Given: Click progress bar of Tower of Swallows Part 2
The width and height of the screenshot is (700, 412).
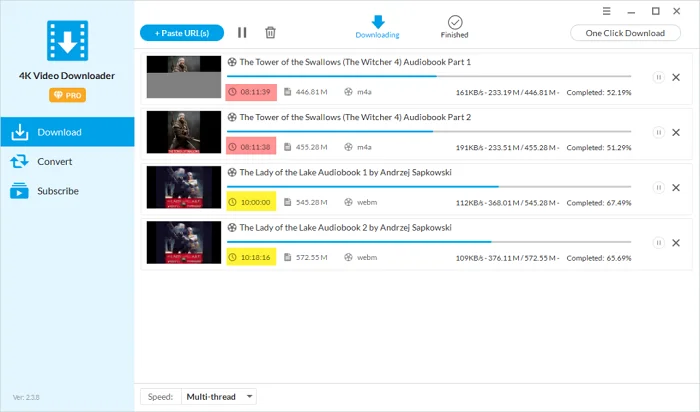Looking at the screenshot, I should pos(429,131).
